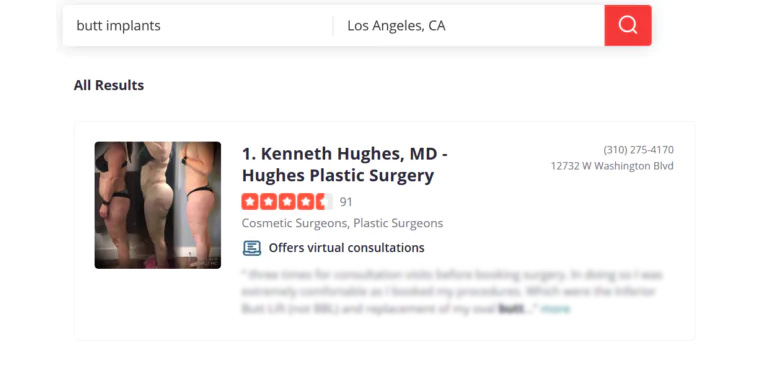This screenshot has width=768, height=386.
Task: Click the fourth red rating star
Action: click(306, 201)
